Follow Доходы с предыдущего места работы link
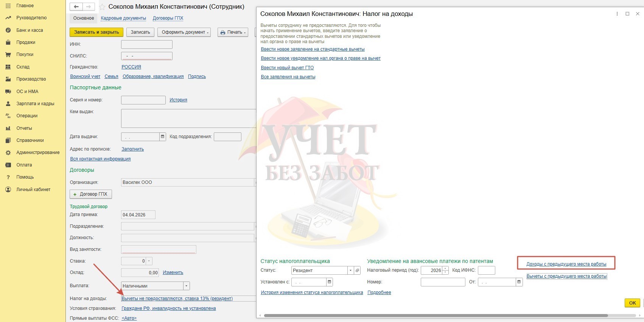 (566, 264)
